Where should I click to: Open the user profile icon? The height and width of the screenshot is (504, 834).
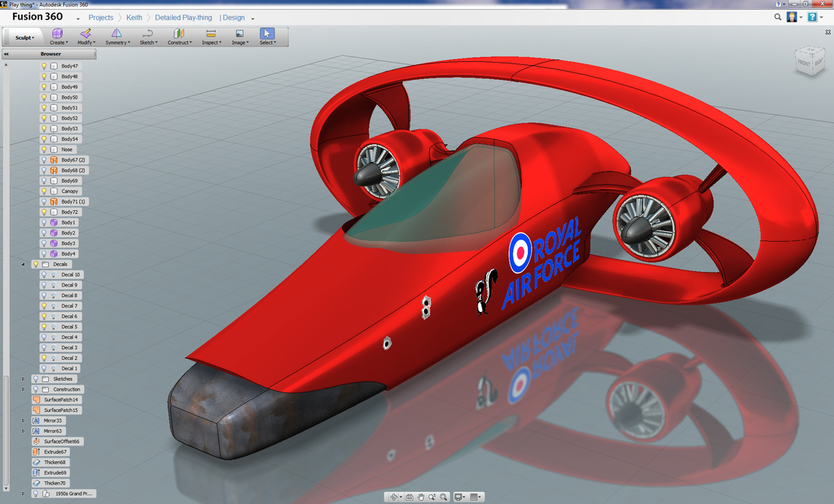tap(792, 17)
